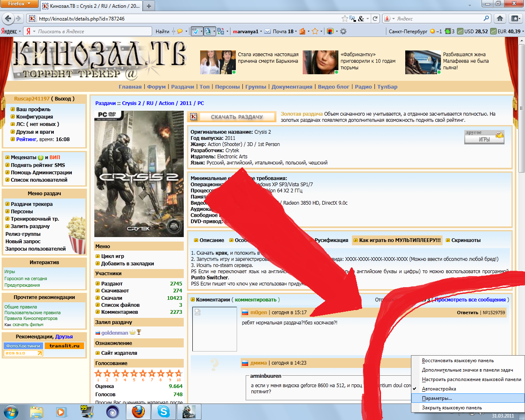525x420 pixels.
Task: Open the Сайт издателя link
Action: tap(119, 353)
